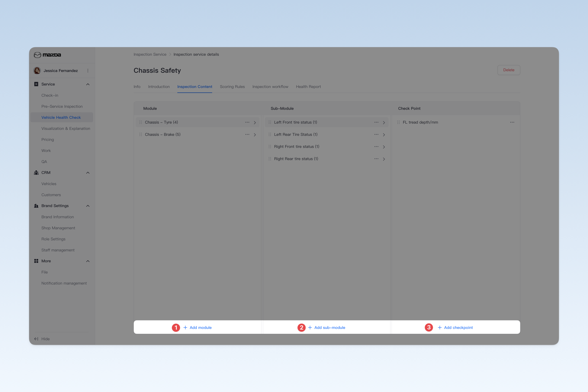588x392 pixels.
Task: Open Pre-Service Inspection in sidebar
Action: coord(62,106)
